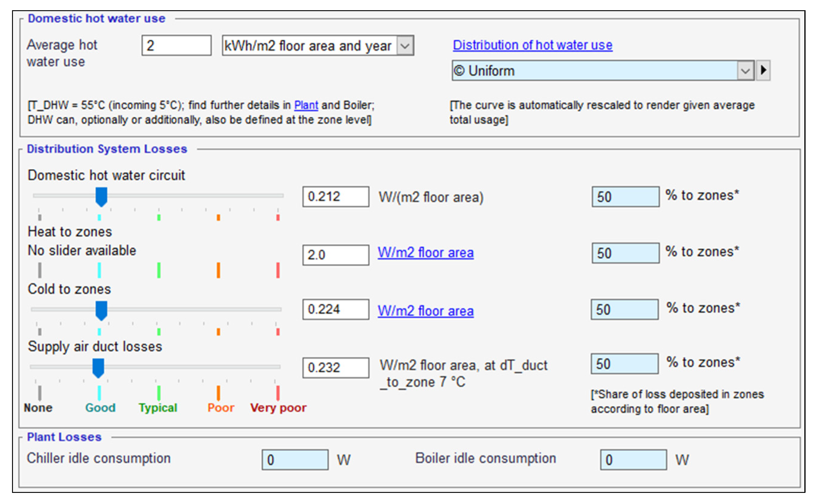817x504 pixels.
Task: Click Cold to zones 0.224 field
Action: (x=336, y=309)
